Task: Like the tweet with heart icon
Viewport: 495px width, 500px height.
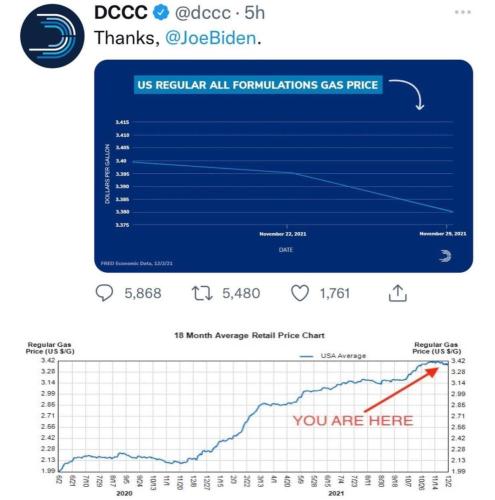Action: [300, 293]
